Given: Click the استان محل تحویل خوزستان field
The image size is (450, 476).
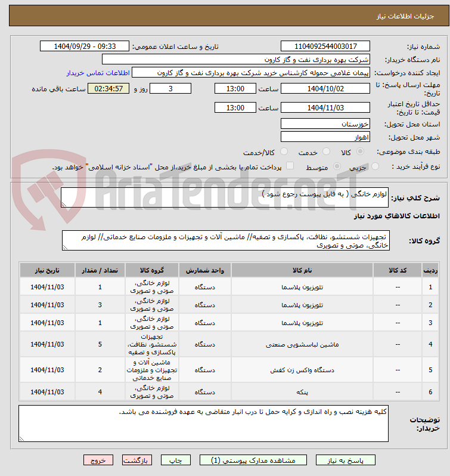Looking at the screenshot, I should [325, 124].
